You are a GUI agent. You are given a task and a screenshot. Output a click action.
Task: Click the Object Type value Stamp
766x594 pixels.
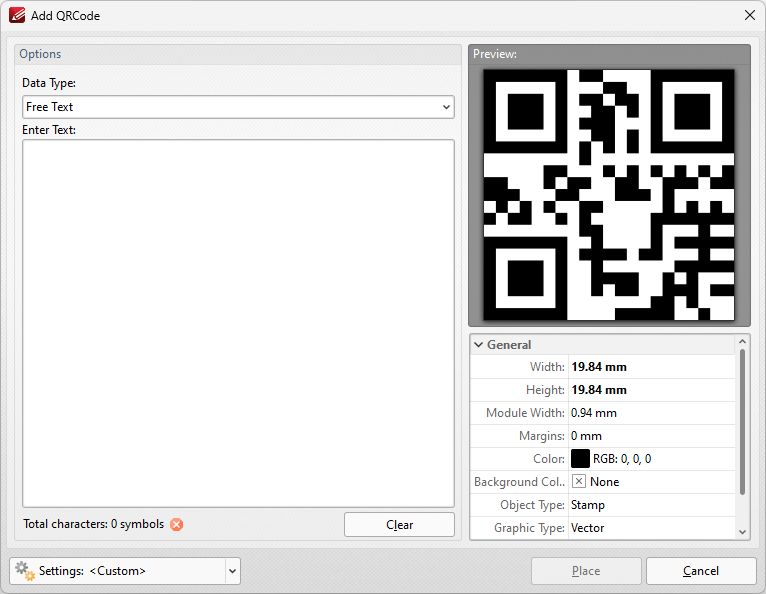tap(588, 505)
